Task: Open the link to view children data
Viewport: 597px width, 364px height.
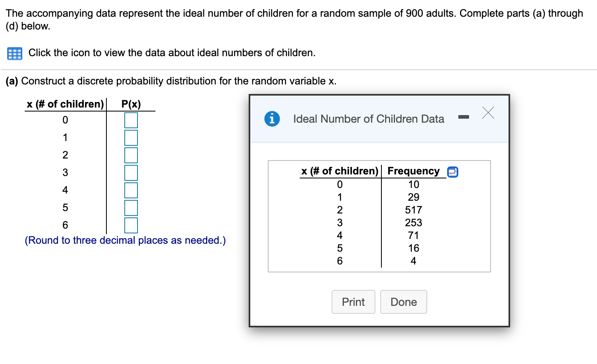Action: point(172,53)
